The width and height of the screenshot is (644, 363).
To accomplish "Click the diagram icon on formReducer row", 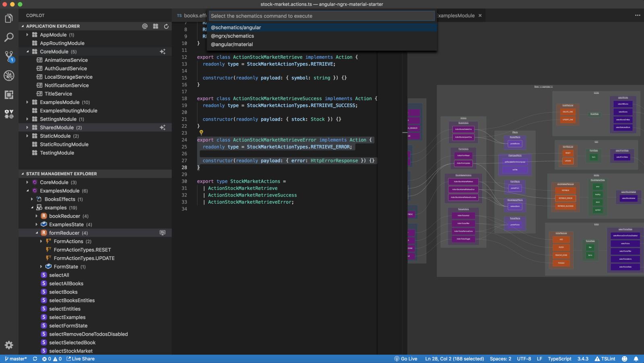I will click(163, 233).
